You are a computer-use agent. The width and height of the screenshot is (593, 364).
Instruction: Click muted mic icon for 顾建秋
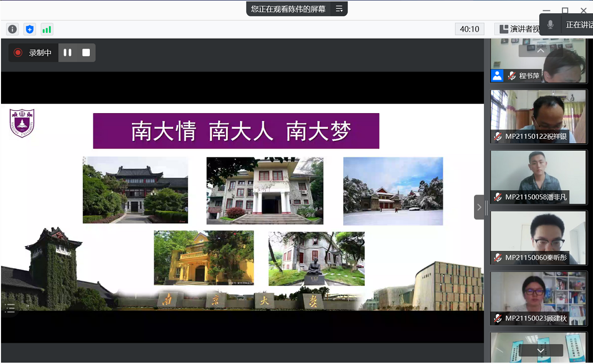click(x=498, y=318)
